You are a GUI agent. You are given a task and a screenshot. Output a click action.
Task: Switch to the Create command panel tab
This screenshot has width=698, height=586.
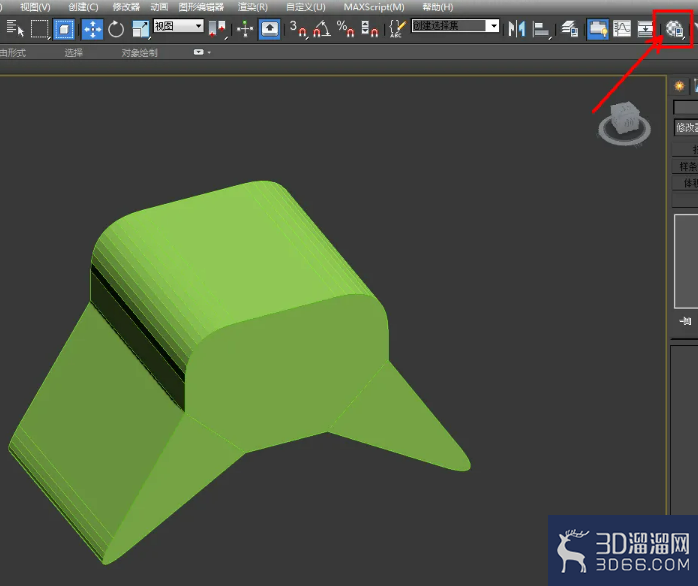(679, 85)
